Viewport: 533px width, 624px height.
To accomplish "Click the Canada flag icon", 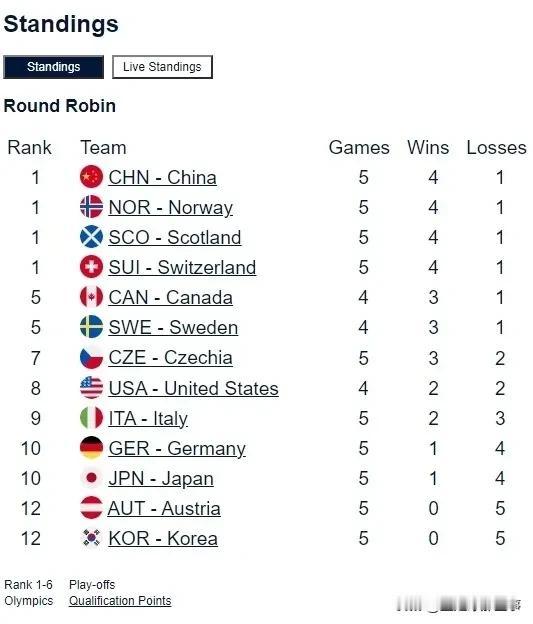I will (92, 296).
